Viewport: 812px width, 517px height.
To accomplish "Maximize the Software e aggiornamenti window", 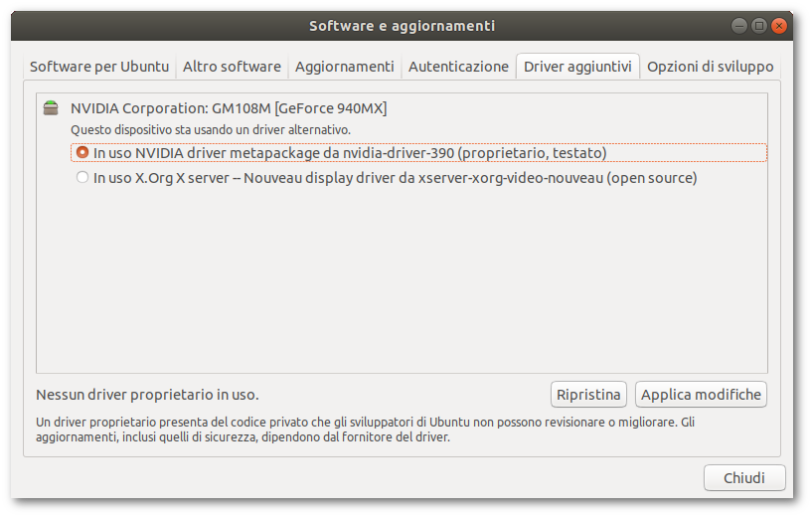I will tap(759, 26).
